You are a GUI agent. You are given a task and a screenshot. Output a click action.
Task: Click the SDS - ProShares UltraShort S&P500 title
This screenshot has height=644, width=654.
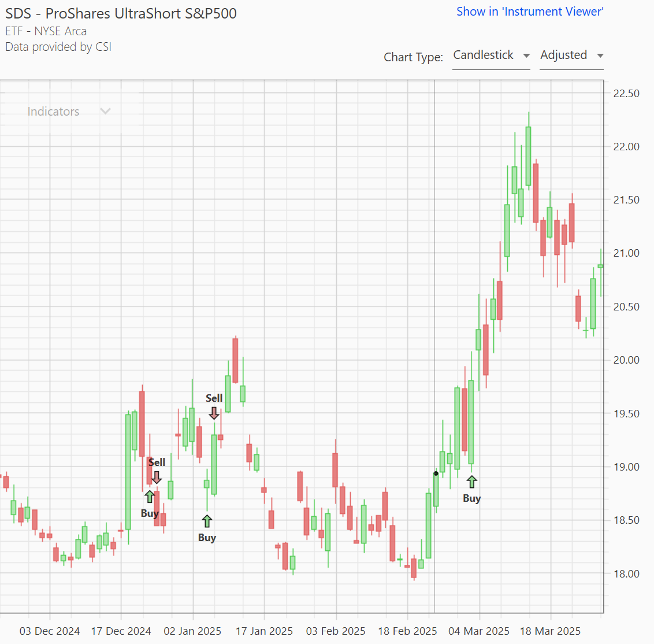click(121, 13)
